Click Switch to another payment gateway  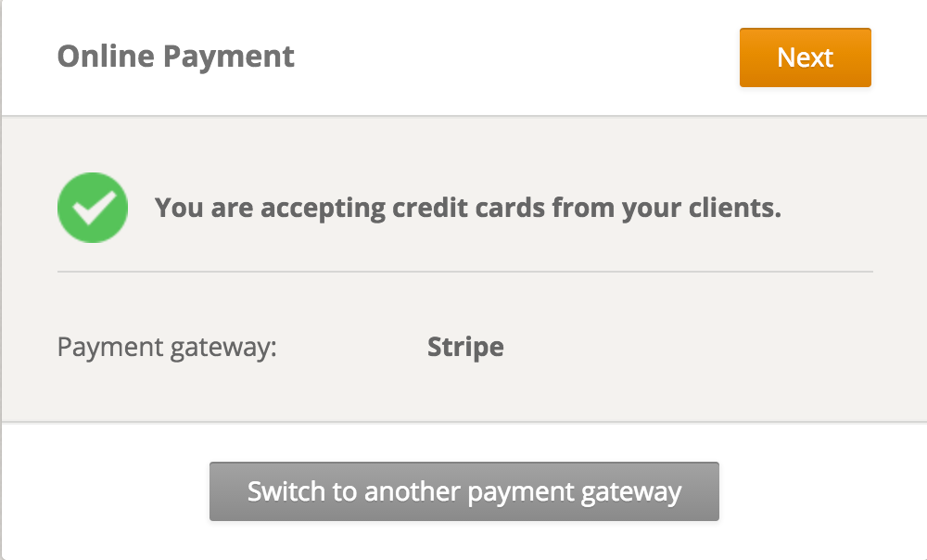click(464, 491)
